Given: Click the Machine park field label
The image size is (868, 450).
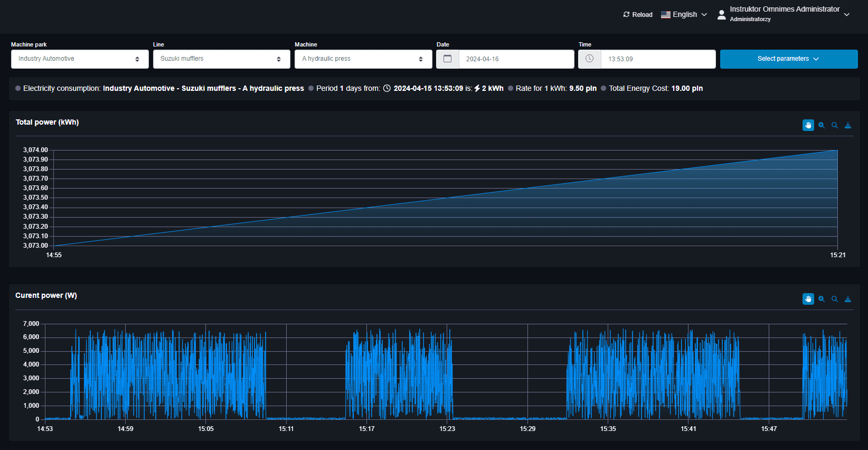Looking at the screenshot, I should (29, 44).
